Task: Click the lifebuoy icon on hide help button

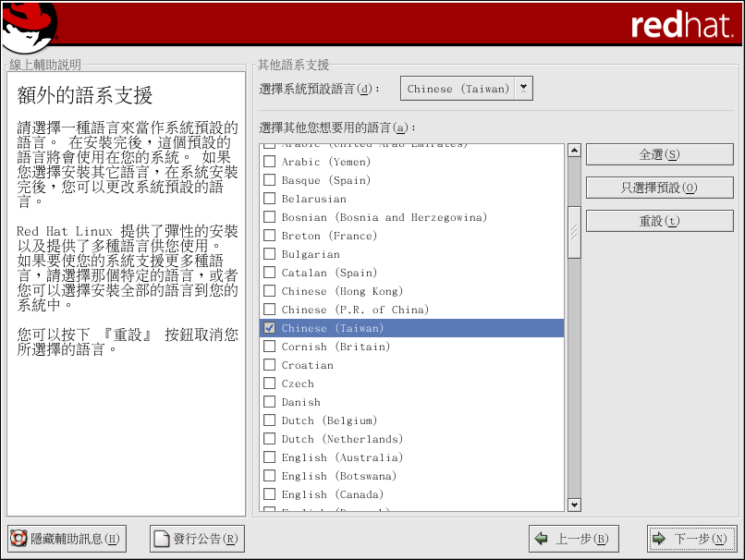Action: tap(18, 539)
